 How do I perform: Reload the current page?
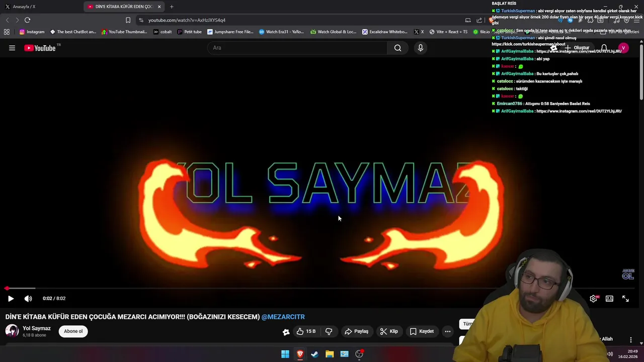pos(27,20)
